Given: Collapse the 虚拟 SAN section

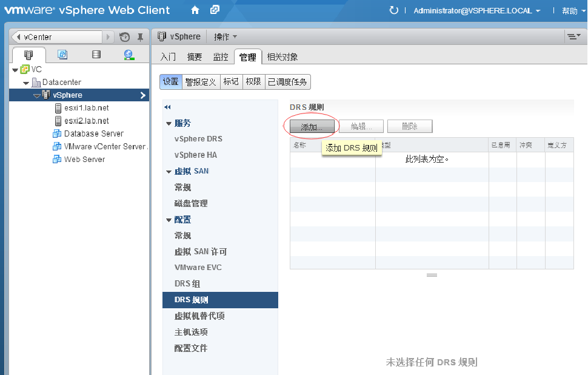Looking at the screenshot, I should click(x=169, y=172).
